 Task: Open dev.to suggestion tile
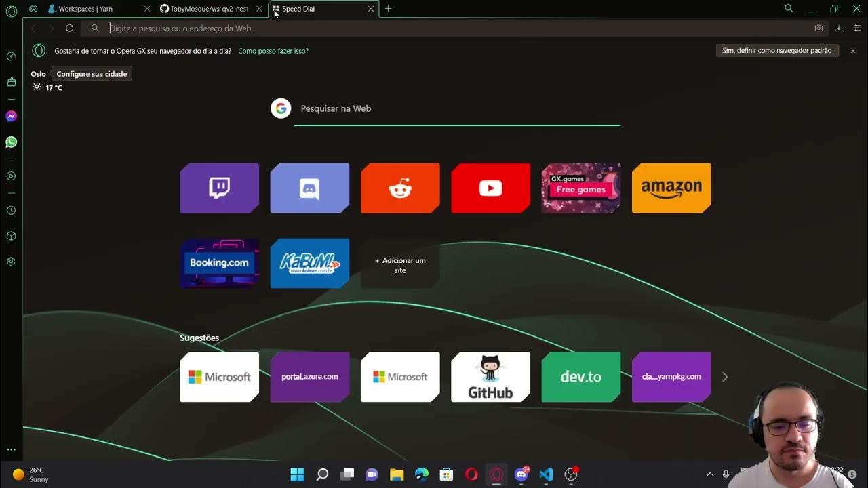pyautogui.click(x=581, y=377)
